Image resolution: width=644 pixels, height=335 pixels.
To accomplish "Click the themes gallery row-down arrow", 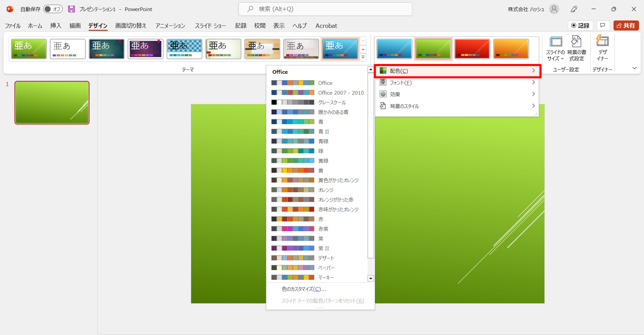I will click(x=363, y=49).
